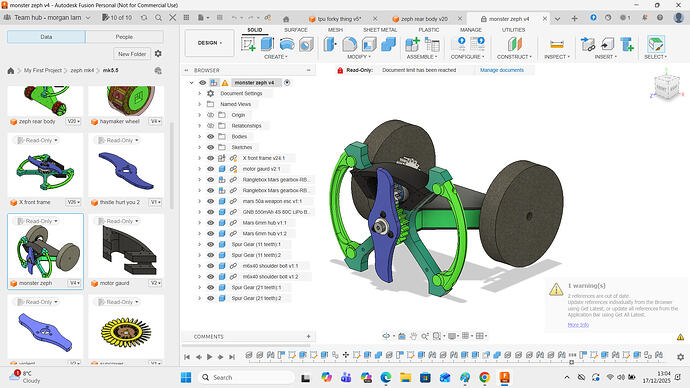Select the Press Pull tool
690x388 pixels.
pos(330,44)
